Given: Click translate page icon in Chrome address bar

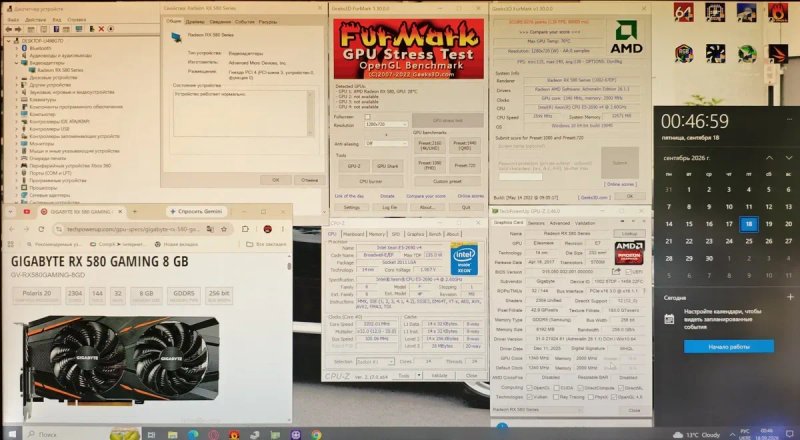Looking at the screenshot, I should pyautogui.click(x=210, y=229).
